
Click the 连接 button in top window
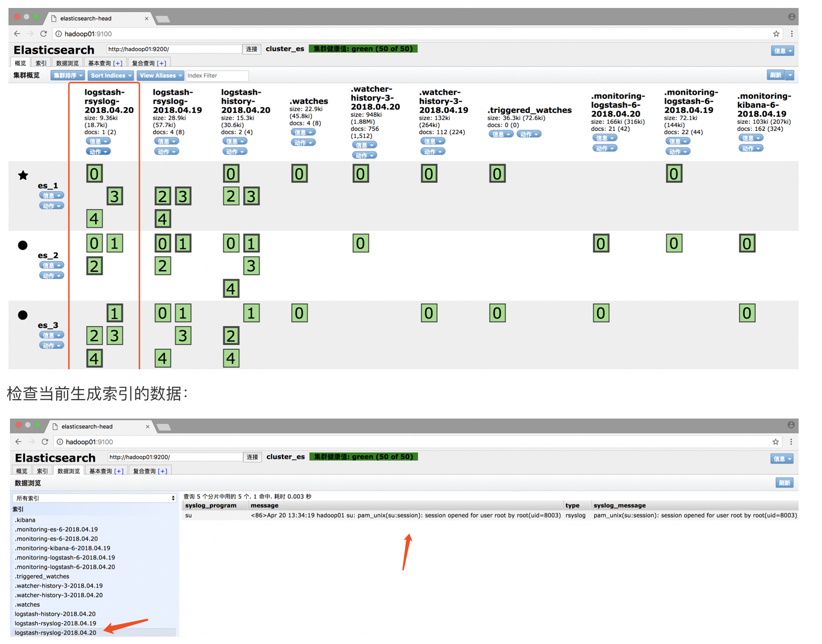252,49
